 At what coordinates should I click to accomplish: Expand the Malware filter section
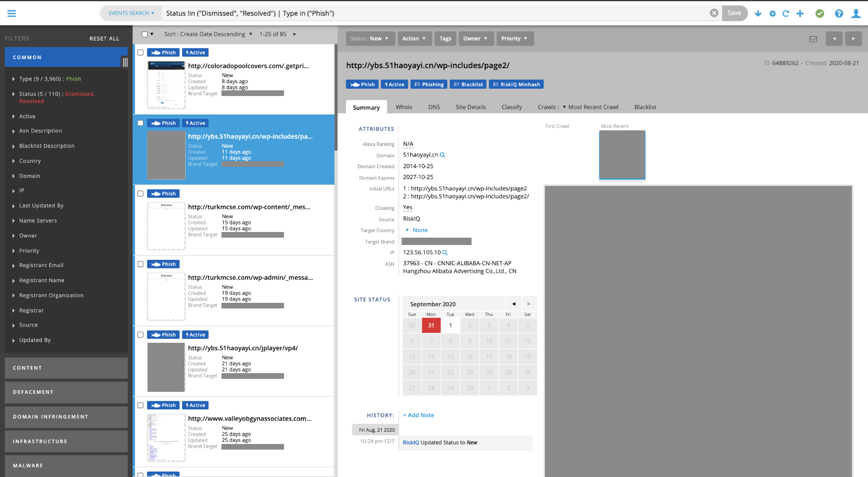(66, 466)
